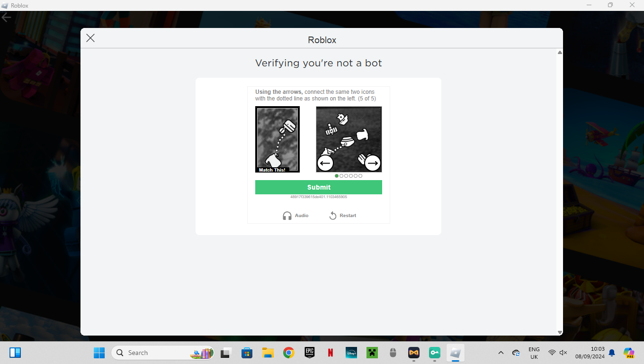Open the ENG UK language switcher
This screenshot has width=644, height=364.
coord(534,353)
